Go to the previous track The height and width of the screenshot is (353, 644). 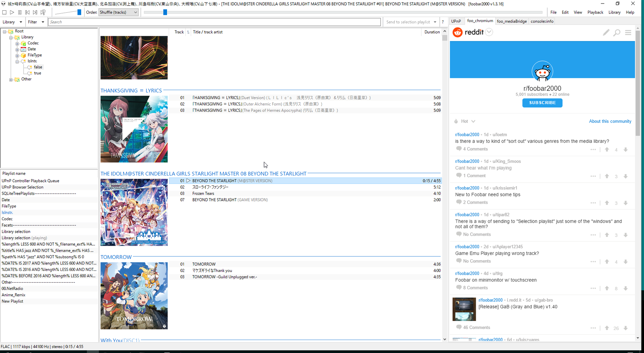point(27,12)
